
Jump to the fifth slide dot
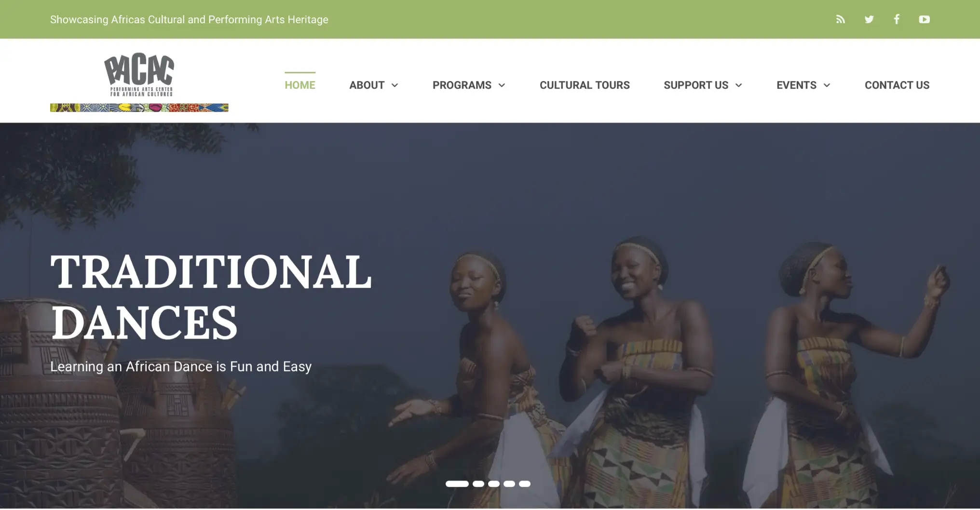coord(525,483)
